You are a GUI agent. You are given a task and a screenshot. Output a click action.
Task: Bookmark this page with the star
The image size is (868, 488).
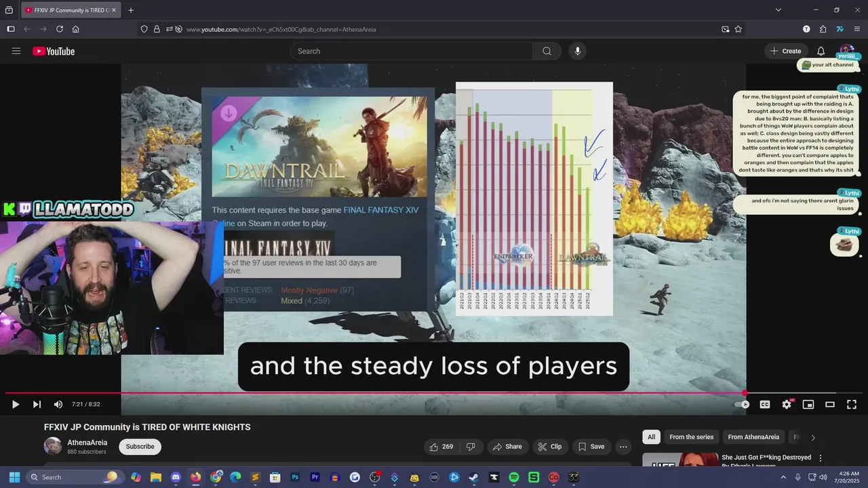coord(738,29)
